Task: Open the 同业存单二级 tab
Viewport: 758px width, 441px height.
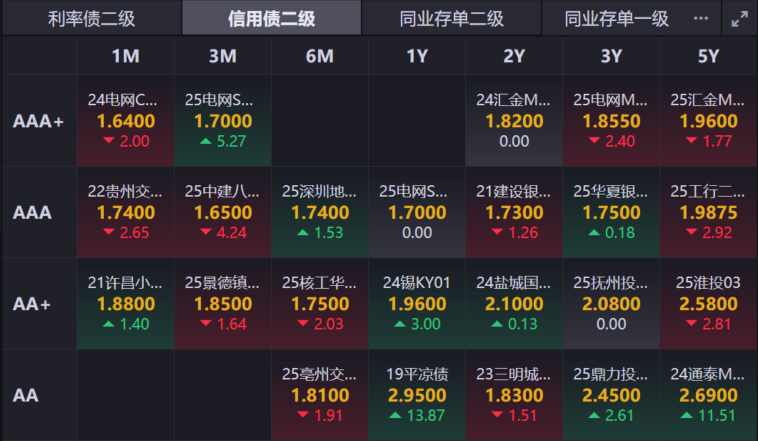Action: pyautogui.click(x=452, y=19)
